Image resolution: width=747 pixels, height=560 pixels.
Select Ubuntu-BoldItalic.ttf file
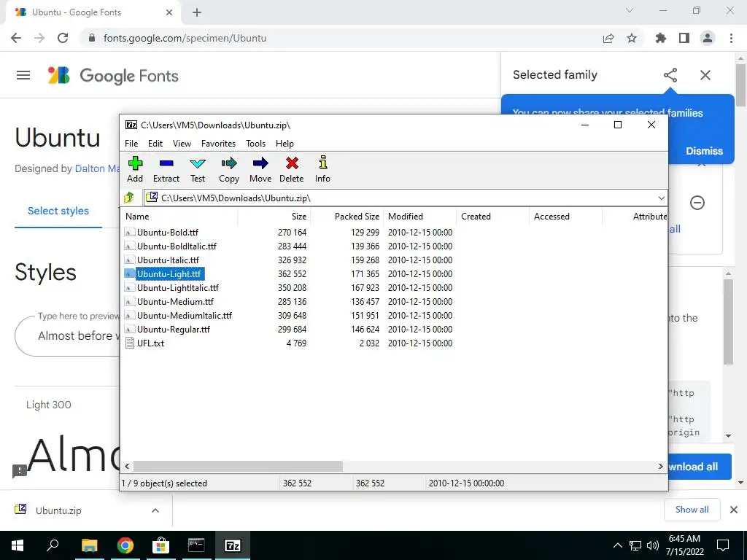coord(177,246)
